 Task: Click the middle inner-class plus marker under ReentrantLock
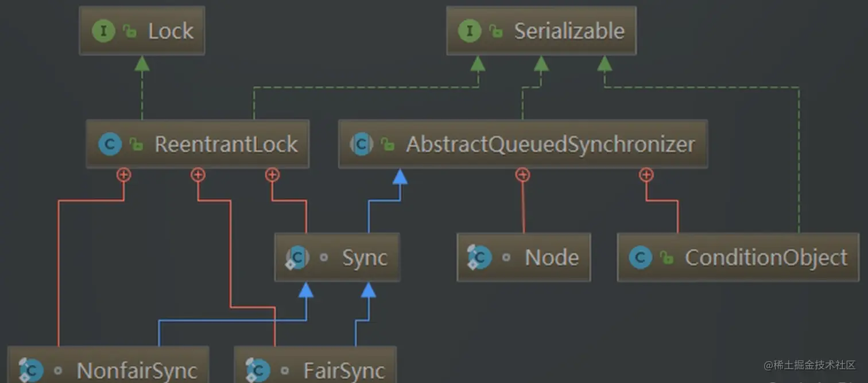(x=198, y=175)
